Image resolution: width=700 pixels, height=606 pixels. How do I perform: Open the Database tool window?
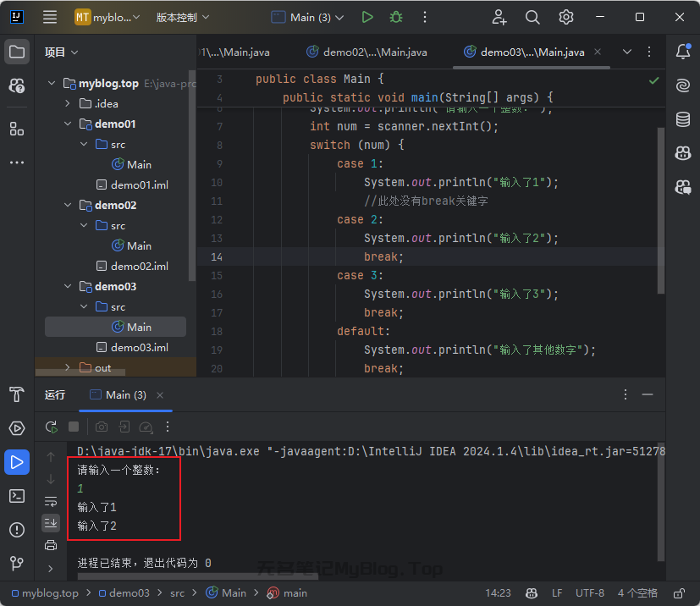pyautogui.click(x=682, y=119)
